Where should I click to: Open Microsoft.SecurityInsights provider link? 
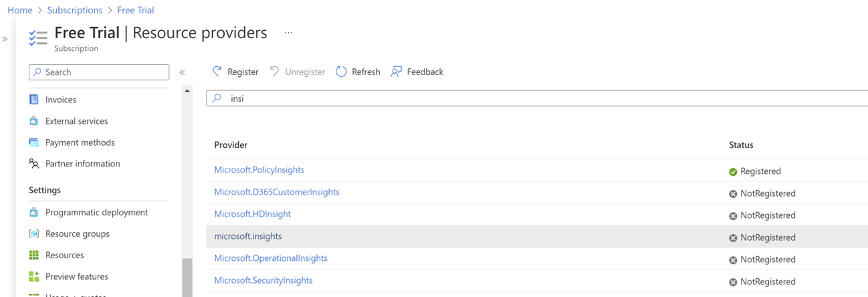coord(263,280)
